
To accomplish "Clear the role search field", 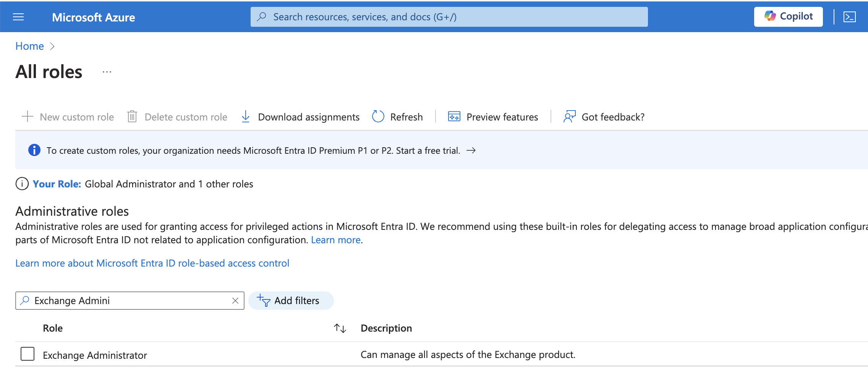I will click(x=235, y=301).
